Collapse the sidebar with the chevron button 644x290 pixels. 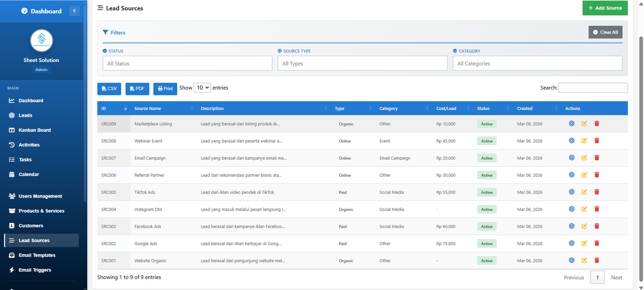74,11
